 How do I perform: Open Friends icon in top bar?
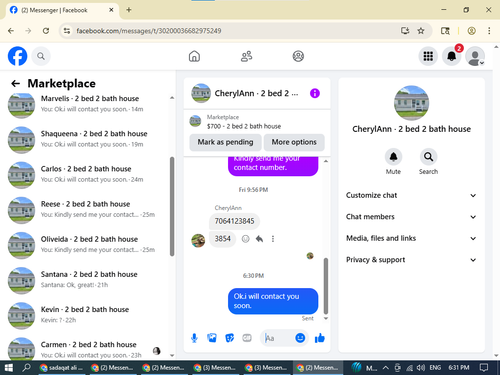coord(246,56)
